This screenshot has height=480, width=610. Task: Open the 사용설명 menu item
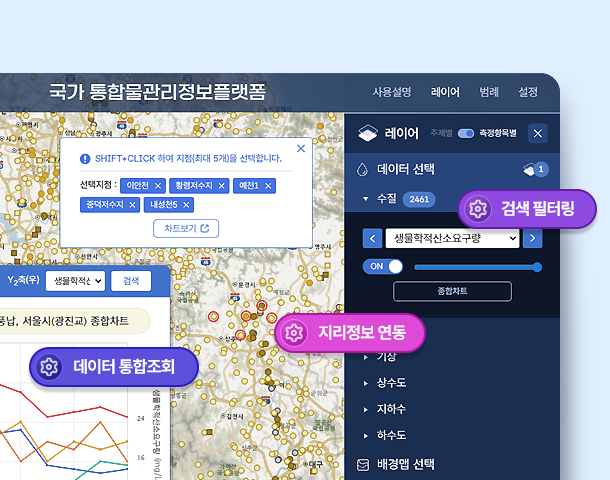click(392, 92)
